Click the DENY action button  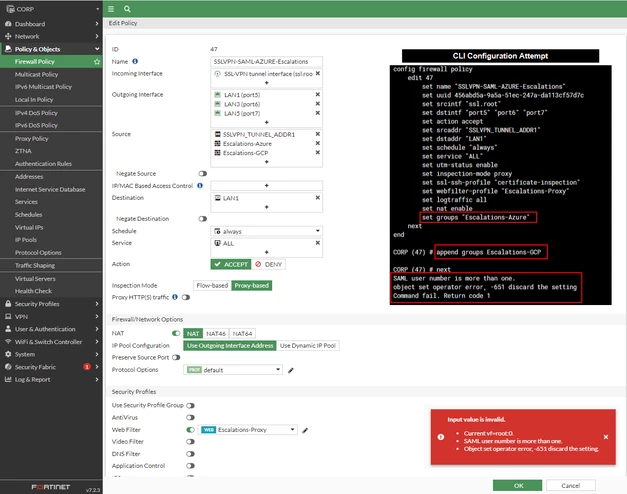pyautogui.click(x=269, y=264)
